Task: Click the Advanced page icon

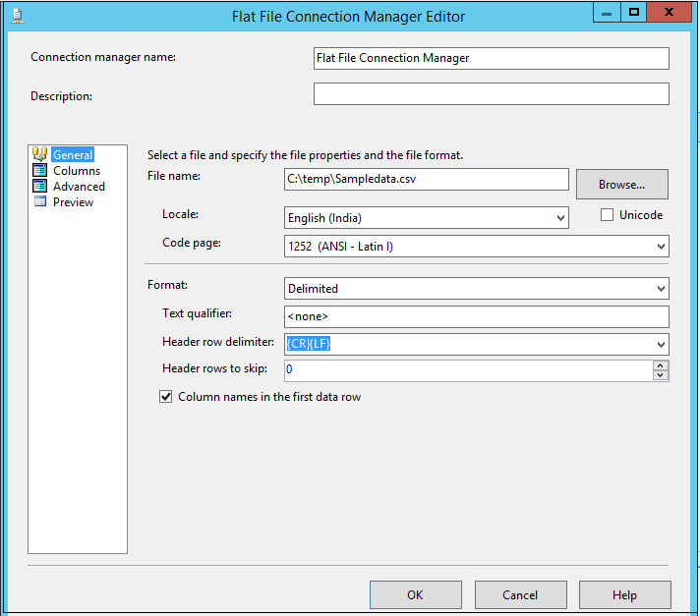Action: [40, 186]
